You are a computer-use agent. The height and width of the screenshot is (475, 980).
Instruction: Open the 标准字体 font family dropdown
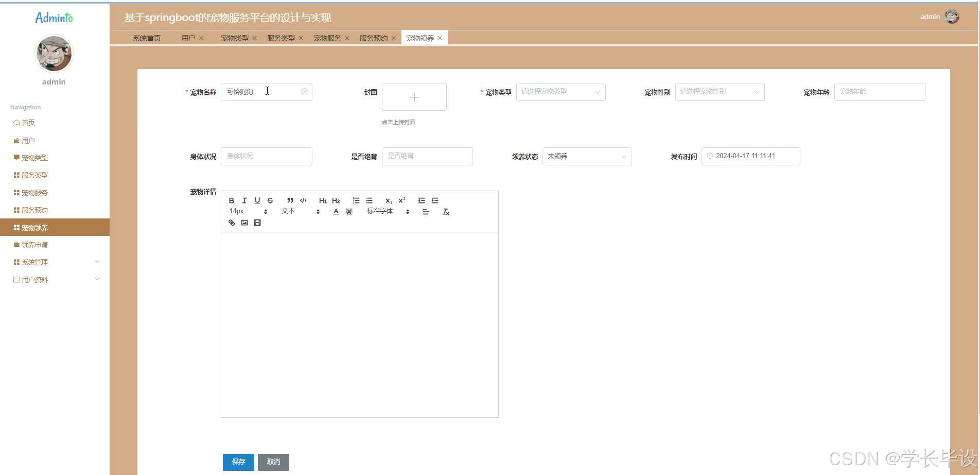point(388,211)
